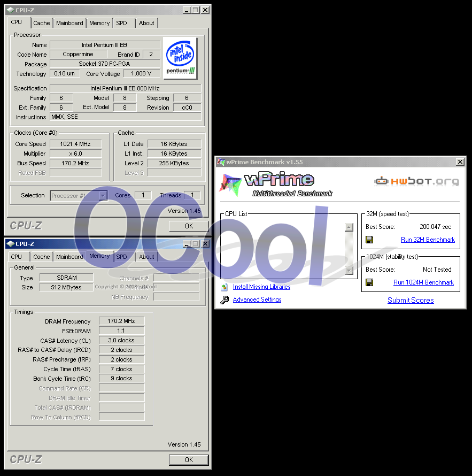
Task: Click the Core Speed value 1021.4 MHz
Action: coord(75,144)
